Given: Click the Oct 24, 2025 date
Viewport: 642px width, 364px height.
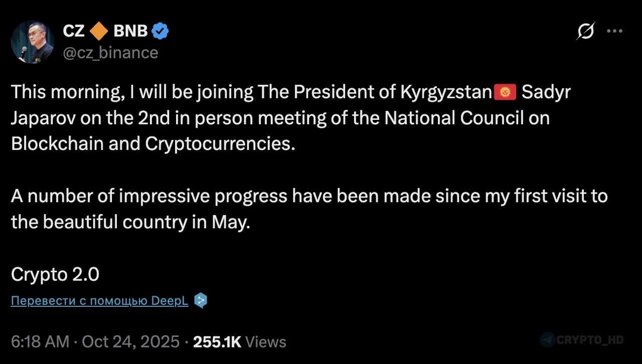Looking at the screenshot, I should point(130,342).
